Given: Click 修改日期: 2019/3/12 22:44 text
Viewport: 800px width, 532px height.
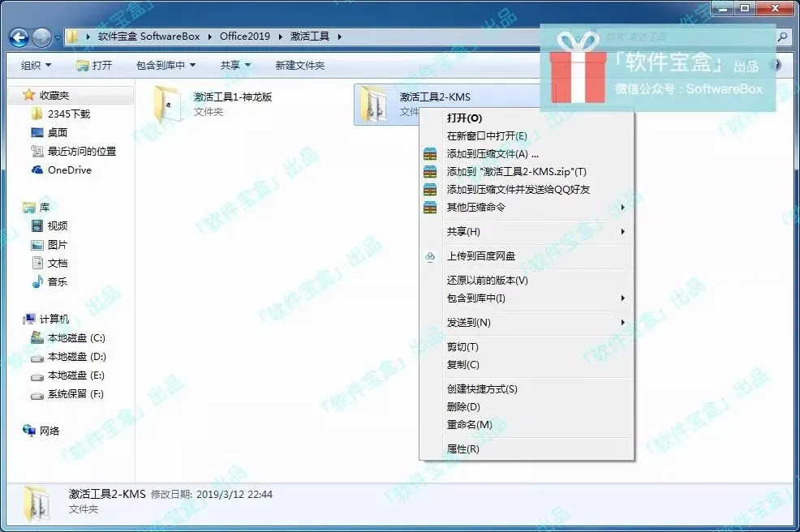Looking at the screenshot, I should pos(212,494).
